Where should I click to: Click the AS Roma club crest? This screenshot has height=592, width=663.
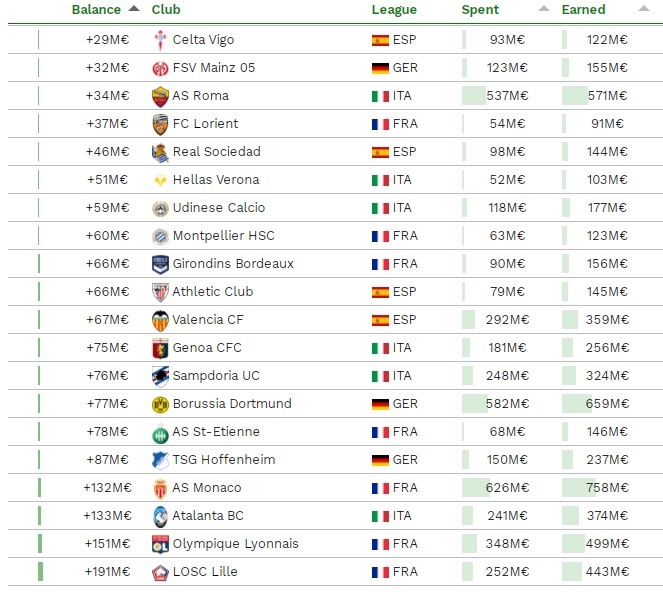(x=160, y=96)
